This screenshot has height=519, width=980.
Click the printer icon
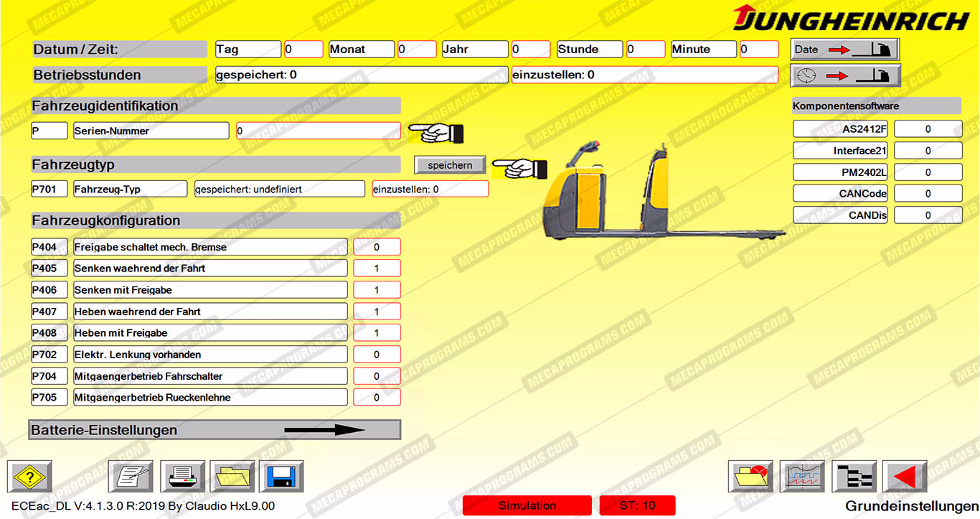coord(182,477)
